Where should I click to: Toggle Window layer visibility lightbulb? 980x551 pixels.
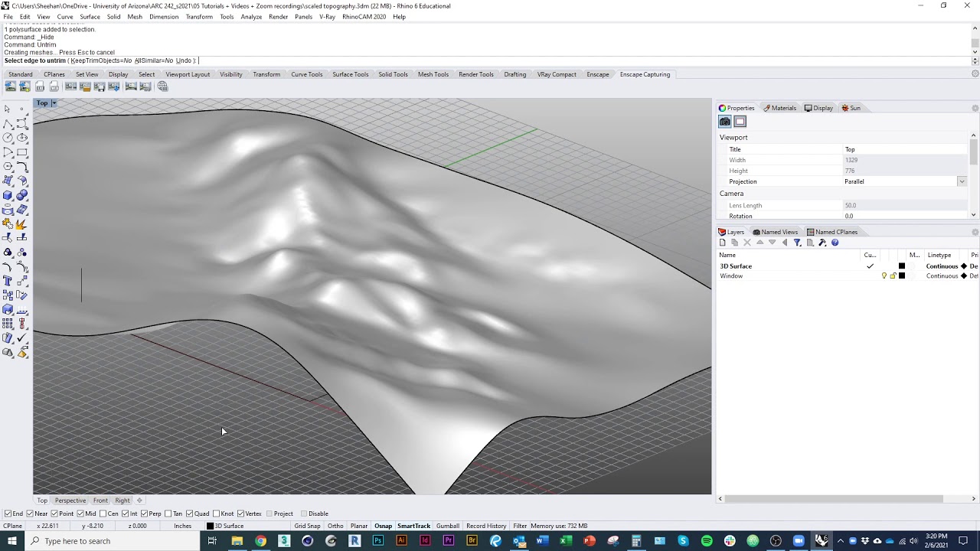click(x=884, y=275)
